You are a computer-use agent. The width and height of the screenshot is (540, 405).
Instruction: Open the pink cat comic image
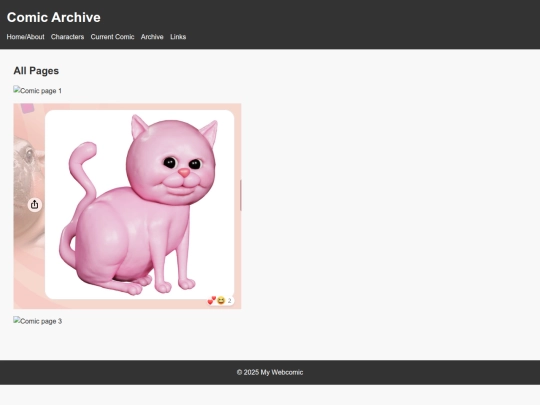point(127,206)
